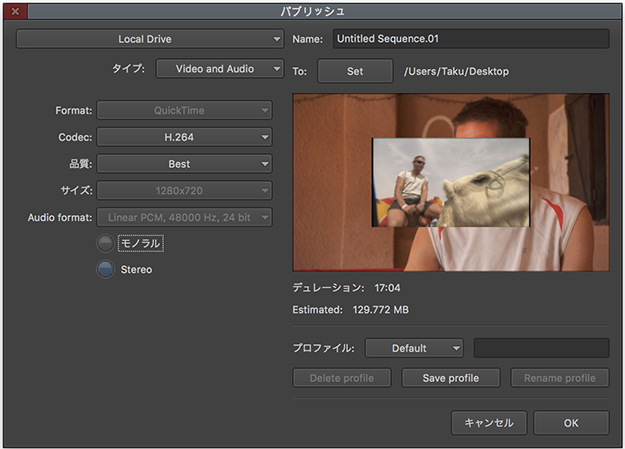Viewport: 625px width, 449px height.
Task: Select the Stereo radio button
Action: coord(105,269)
